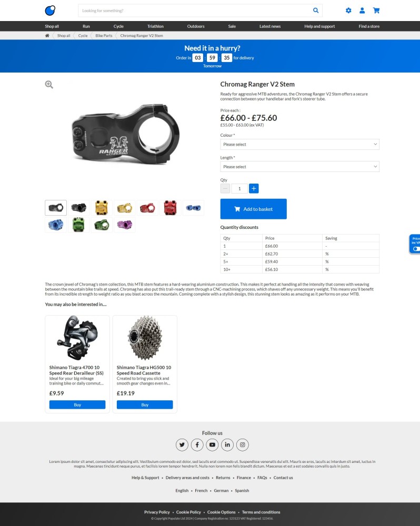
Task: Open the YouTube social icon
Action: click(x=212, y=445)
